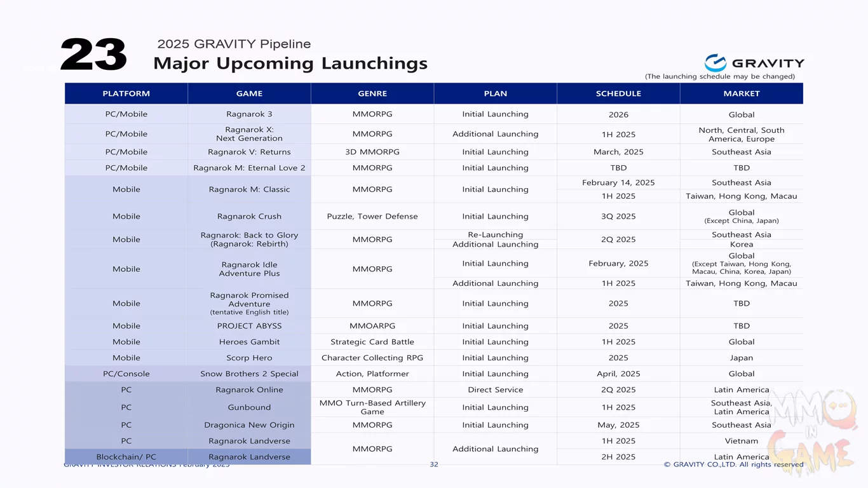The image size is (868, 488).
Task: Click the MARKET column header
Action: coord(742,93)
